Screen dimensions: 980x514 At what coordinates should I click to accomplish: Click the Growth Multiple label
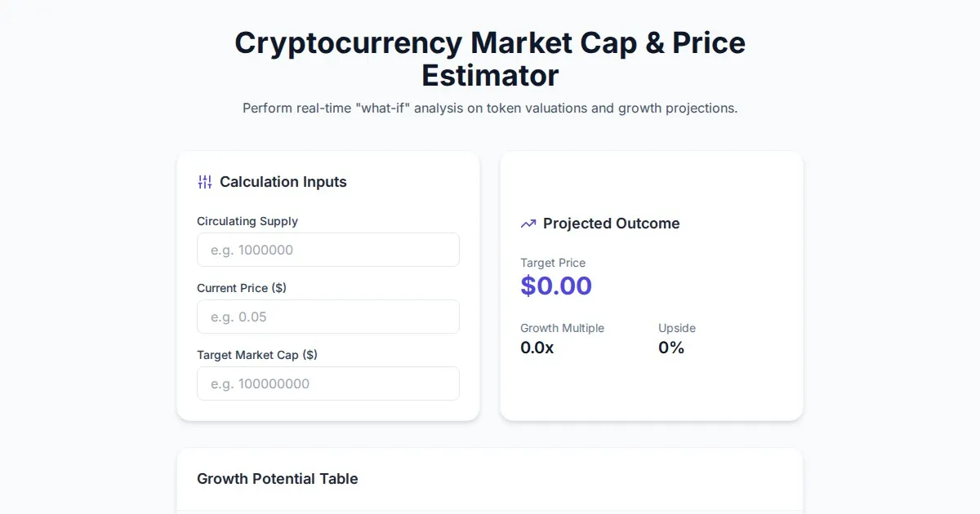(562, 328)
